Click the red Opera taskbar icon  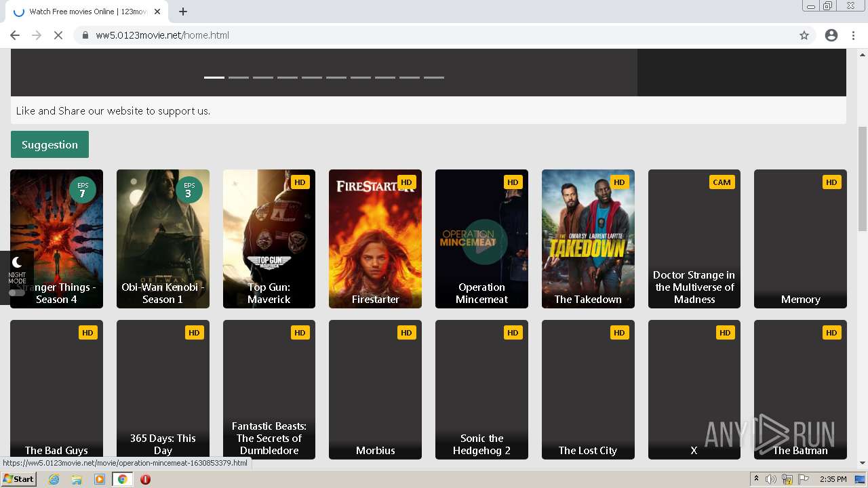[x=145, y=479]
